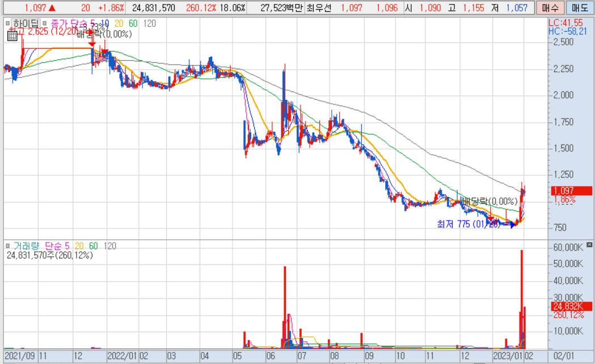Screen dimensions: 595x364
Task: Click the 02/01 date in bottom right
Action: pos(563,356)
